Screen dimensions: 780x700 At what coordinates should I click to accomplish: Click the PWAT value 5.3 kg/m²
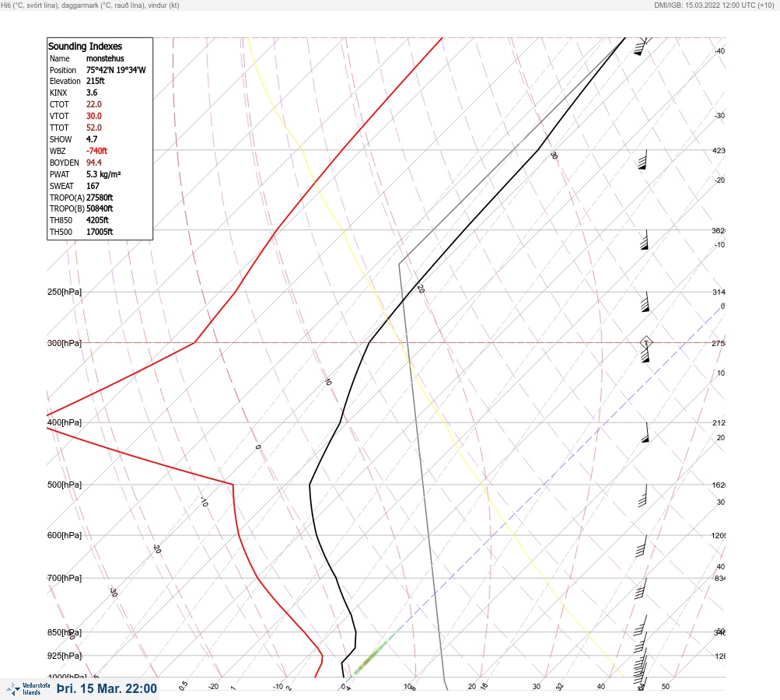[103, 174]
